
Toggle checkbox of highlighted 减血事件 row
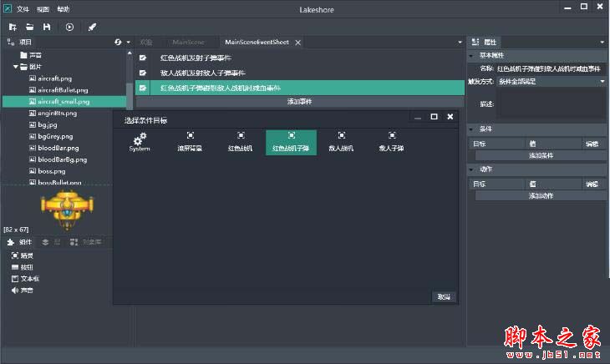[143, 88]
